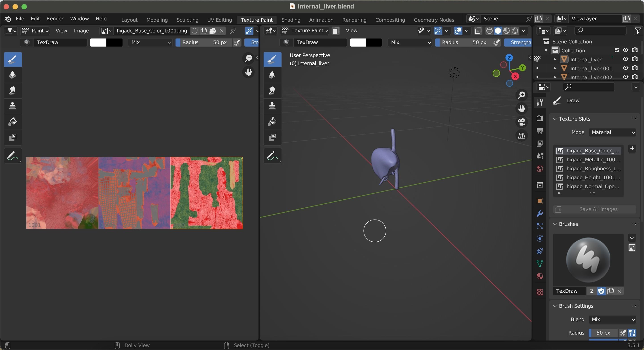The image size is (644, 350).
Task: Switch to the Shading workspace tab
Action: (x=291, y=20)
